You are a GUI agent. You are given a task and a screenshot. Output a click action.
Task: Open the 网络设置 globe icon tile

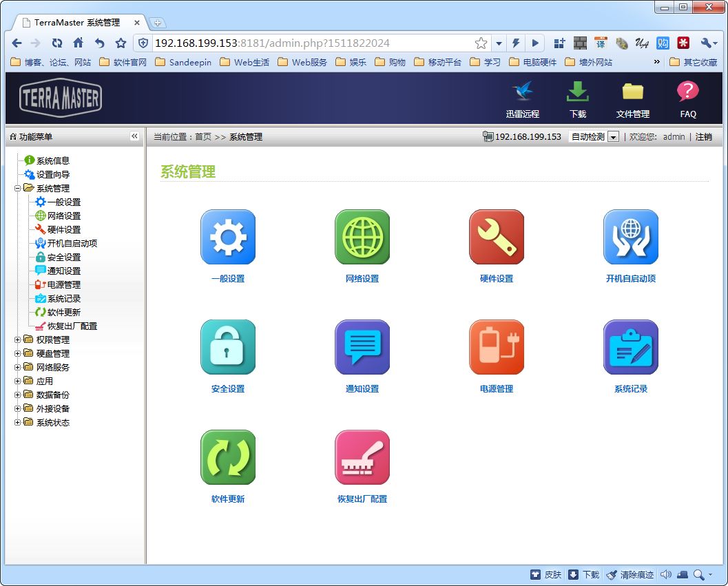click(362, 238)
